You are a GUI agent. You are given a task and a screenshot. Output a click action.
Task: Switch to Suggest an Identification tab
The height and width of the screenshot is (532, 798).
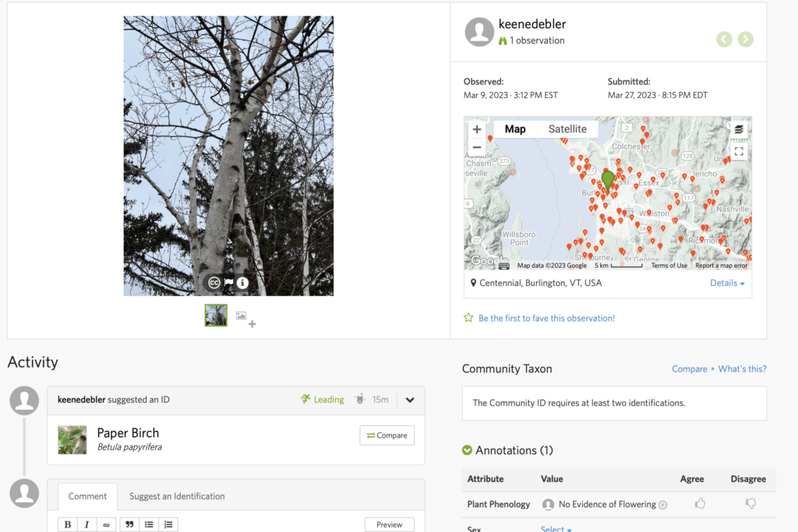pos(177,496)
